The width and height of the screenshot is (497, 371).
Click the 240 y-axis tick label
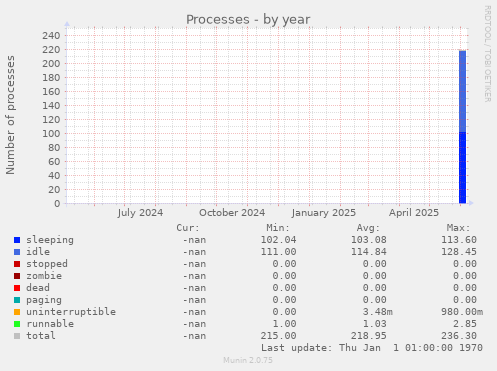[51, 36]
